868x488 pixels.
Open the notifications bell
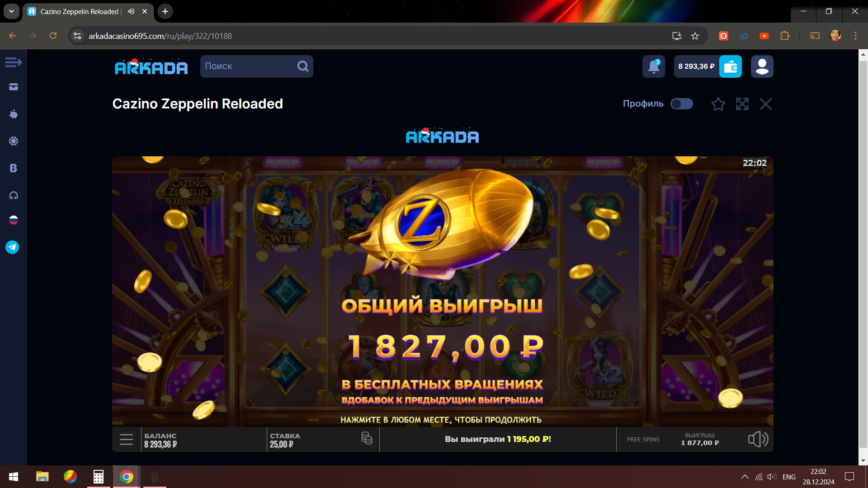[654, 66]
